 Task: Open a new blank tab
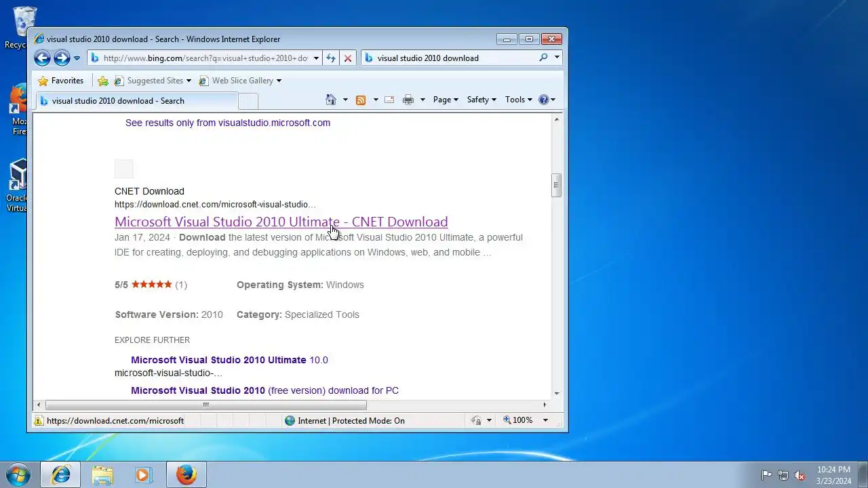click(248, 101)
